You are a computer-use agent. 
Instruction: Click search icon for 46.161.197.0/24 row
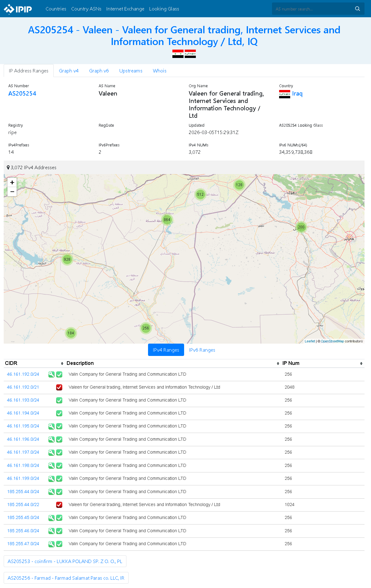tap(52, 452)
